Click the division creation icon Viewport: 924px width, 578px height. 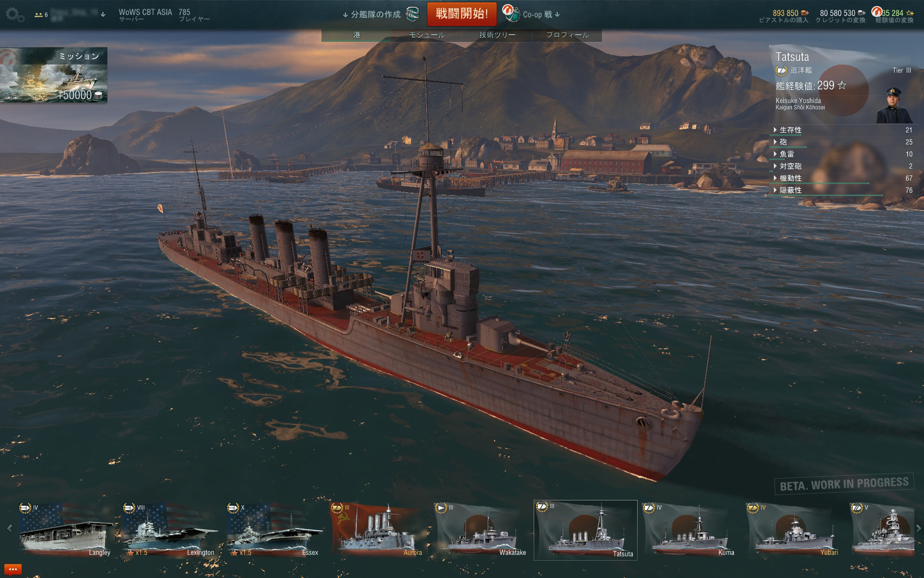pos(413,14)
